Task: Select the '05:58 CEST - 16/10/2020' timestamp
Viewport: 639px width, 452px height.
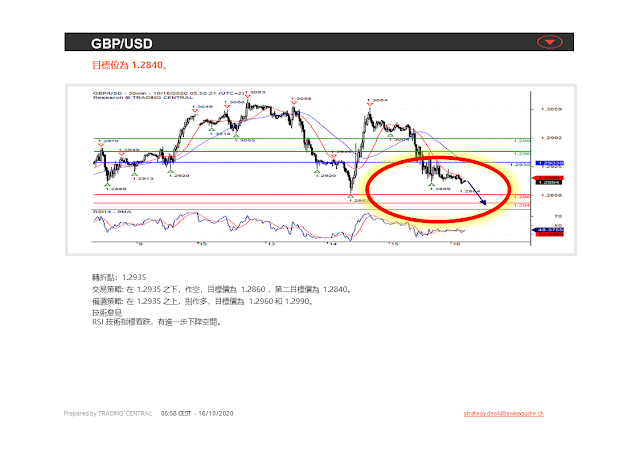Action: tap(197, 413)
